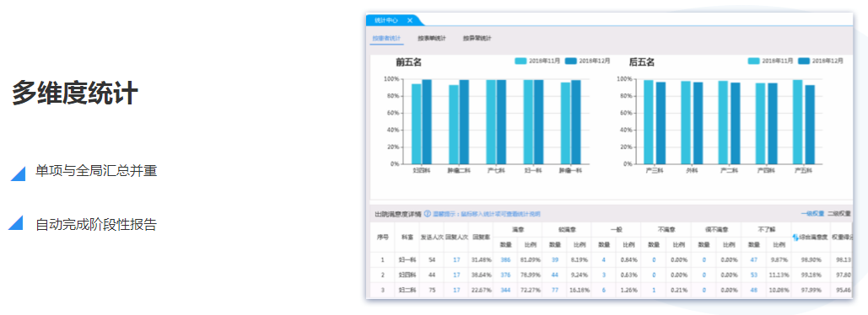Open 满意 count 376 for 妇四科

[505, 275]
